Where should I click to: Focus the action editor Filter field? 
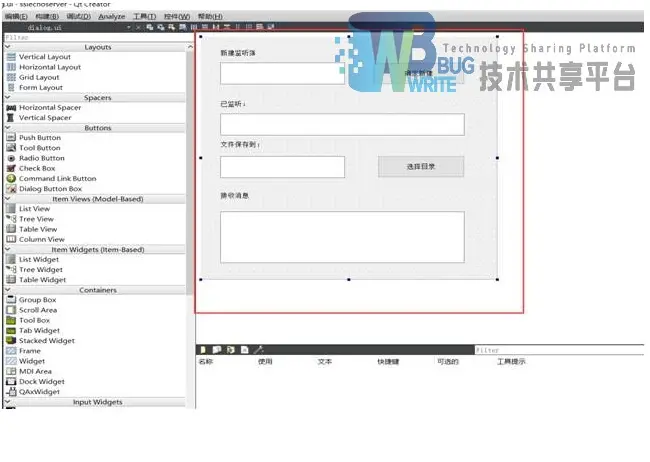point(559,350)
